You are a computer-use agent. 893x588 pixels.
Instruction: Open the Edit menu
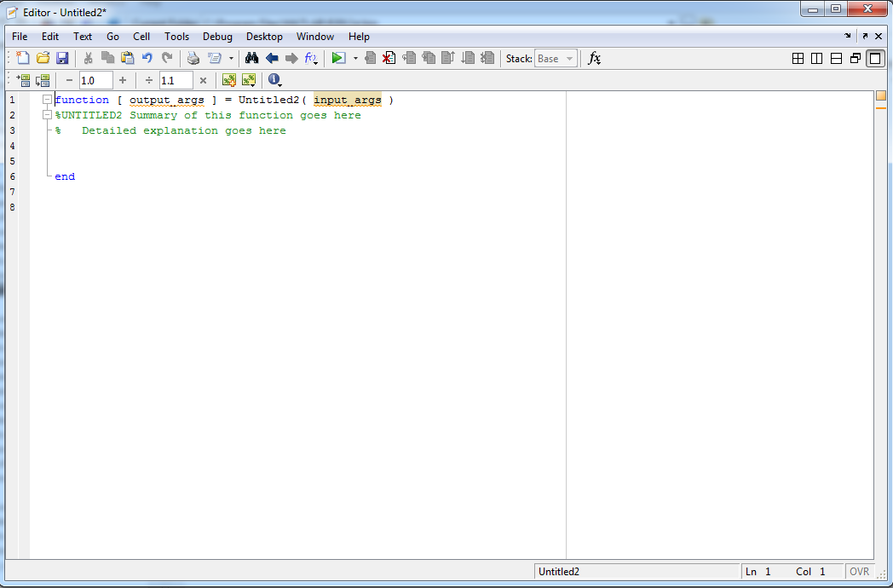pyautogui.click(x=50, y=37)
